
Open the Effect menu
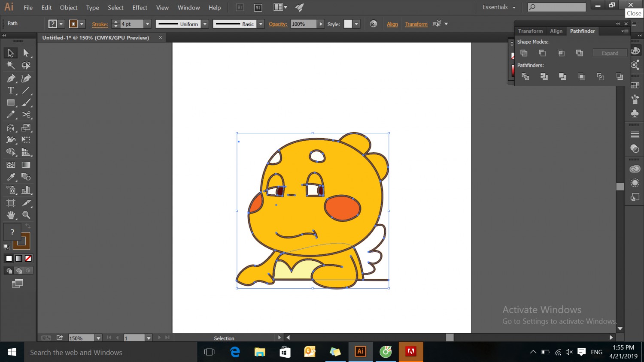point(140,8)
